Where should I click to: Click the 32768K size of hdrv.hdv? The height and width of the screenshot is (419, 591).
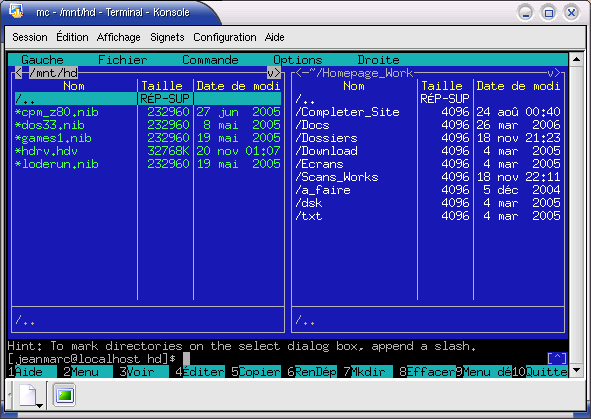(x=168, y=151)
